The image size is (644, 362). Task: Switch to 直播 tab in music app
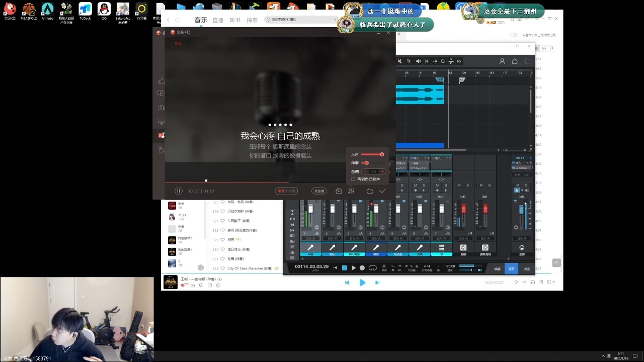pos(218,20)
